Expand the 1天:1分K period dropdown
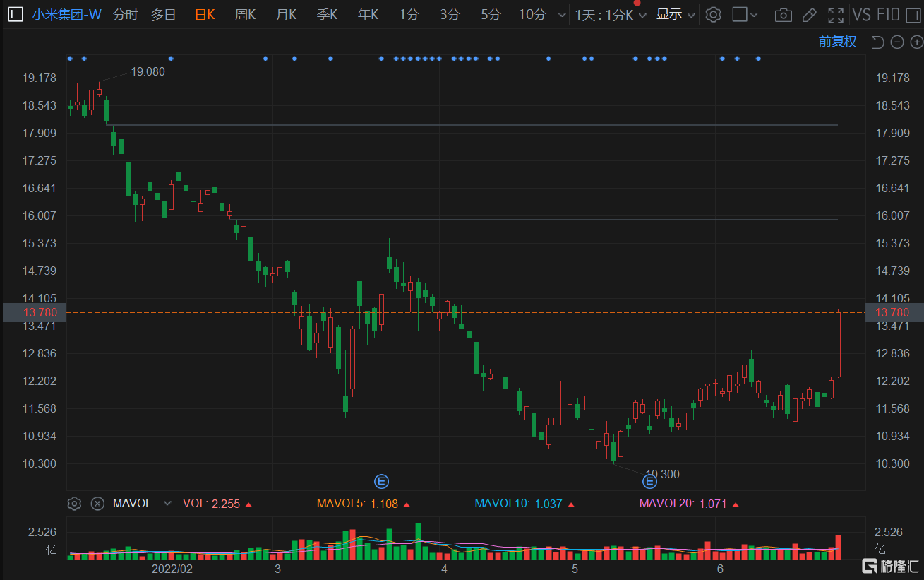 click(611, 15)
